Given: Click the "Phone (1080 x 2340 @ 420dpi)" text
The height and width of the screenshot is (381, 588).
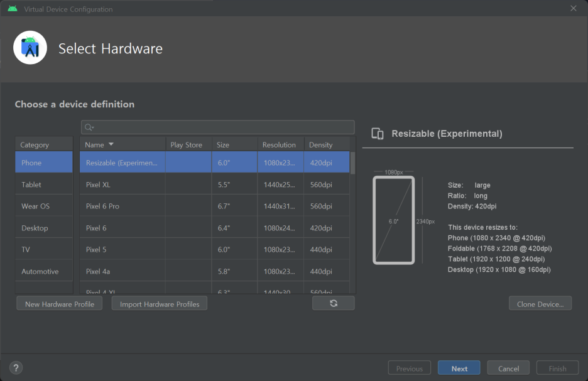Looking at the screenshot, I should point(496,238).
